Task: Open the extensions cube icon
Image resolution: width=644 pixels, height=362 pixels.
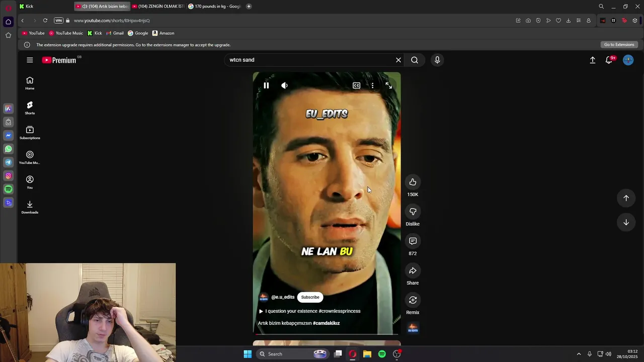Action: (635, 21)
